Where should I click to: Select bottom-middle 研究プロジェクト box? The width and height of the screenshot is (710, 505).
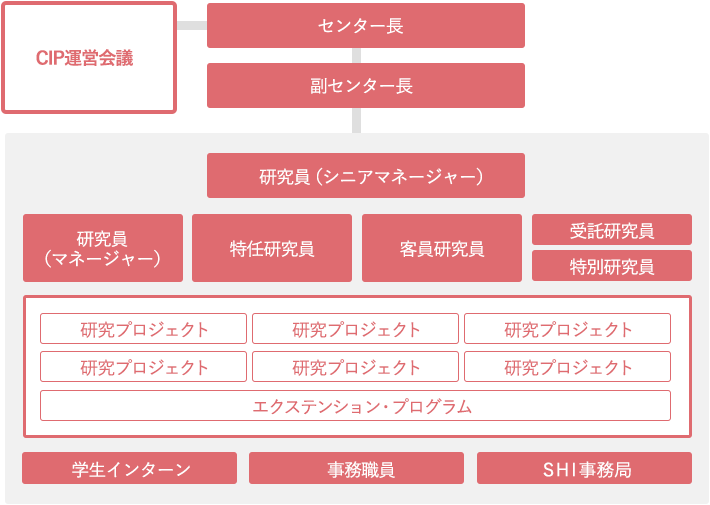coord(355,367)
